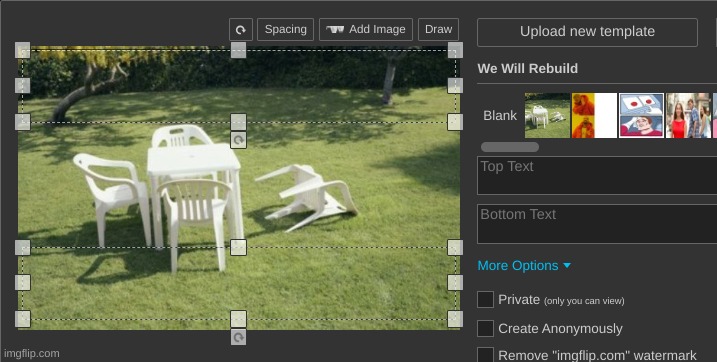
Task: Click the top text box's bottom-right corner handle
Action: [x=455, y=122]
